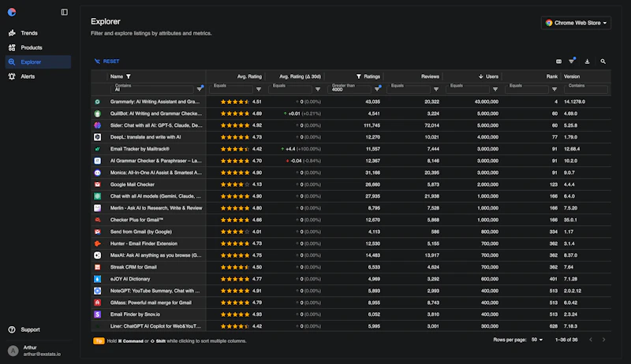Open Avg. Rating filter operator funnel
631x364 pixels.
coord(259,89)
